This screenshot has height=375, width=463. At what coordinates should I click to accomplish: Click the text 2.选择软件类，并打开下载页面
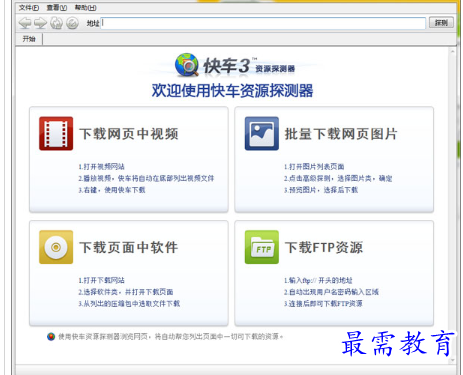(126, 292)
